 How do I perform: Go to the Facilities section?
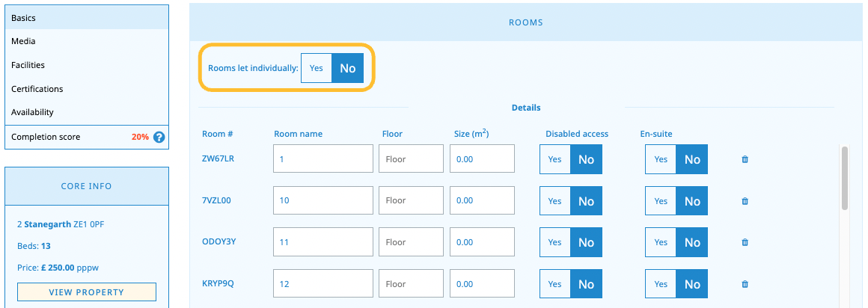[x=28, y=65]
